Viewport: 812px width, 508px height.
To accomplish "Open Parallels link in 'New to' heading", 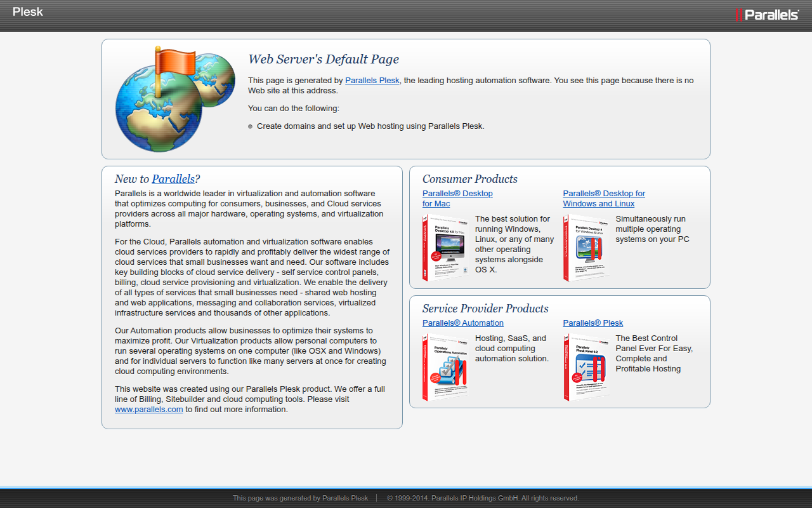I will (173, 179).
